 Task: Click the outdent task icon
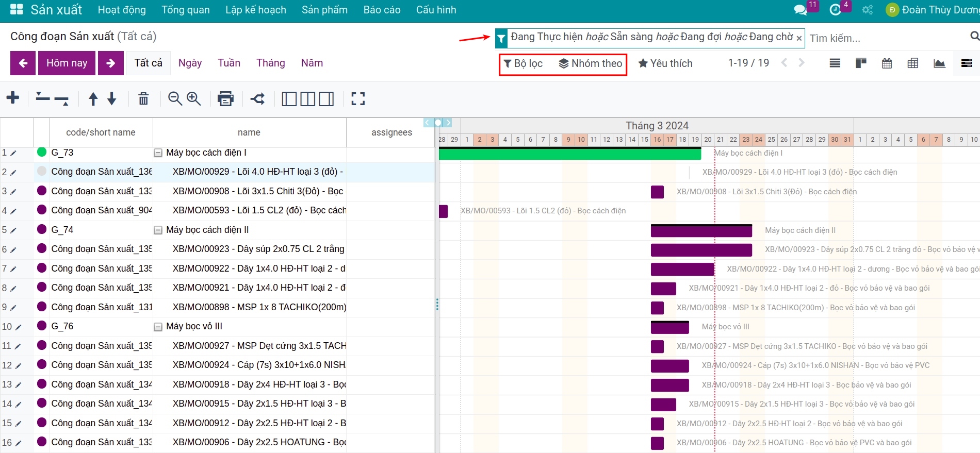(42, 98)
